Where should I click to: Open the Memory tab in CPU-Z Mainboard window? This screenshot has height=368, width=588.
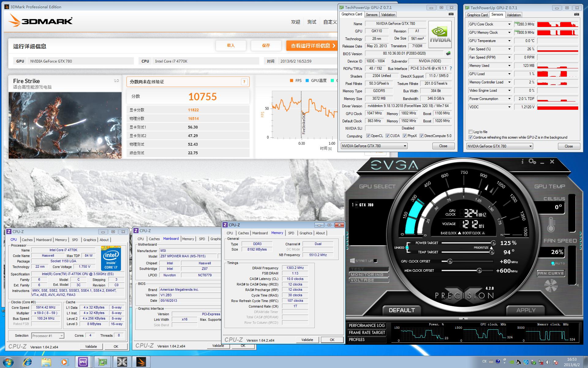188,239
